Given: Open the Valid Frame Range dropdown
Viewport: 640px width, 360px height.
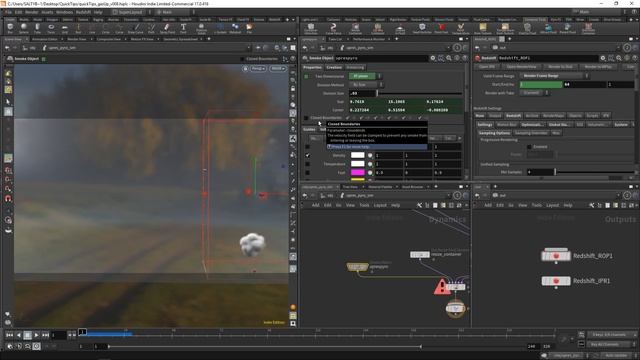Looking at the screenshot, I should tap(554, 76).
